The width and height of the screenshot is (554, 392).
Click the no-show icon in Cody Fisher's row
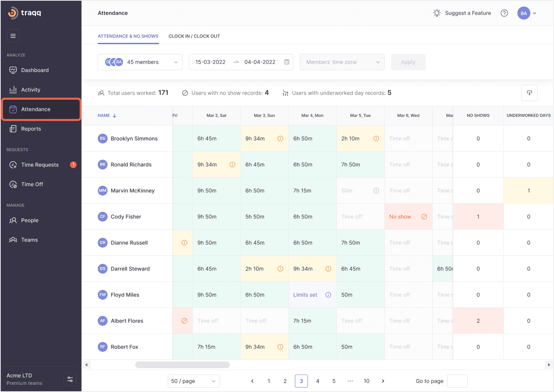tap(424, 217)
